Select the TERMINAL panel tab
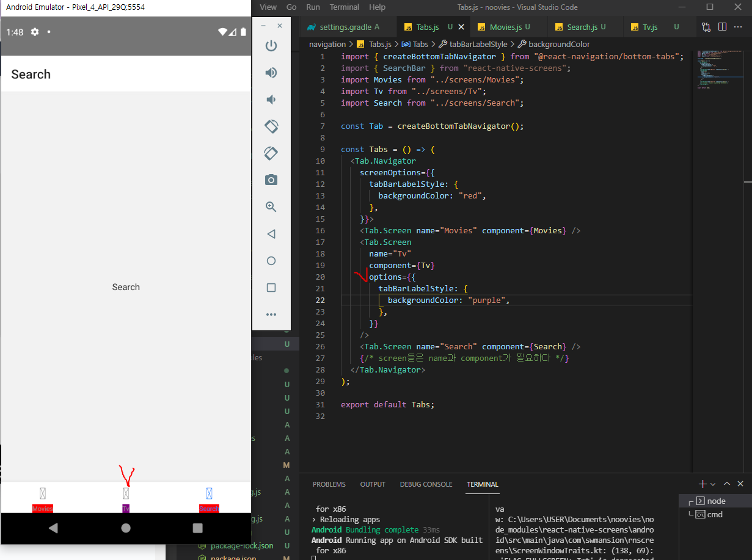752x560 pixels. [483, 484]
